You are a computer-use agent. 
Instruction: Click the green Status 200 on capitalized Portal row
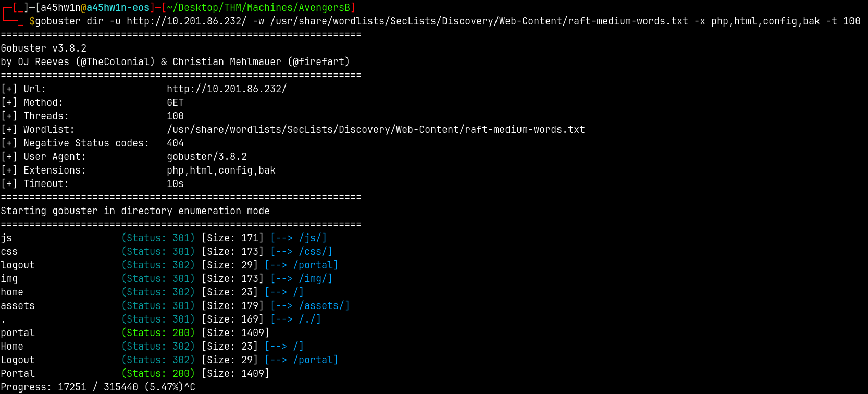pos(158,374)
